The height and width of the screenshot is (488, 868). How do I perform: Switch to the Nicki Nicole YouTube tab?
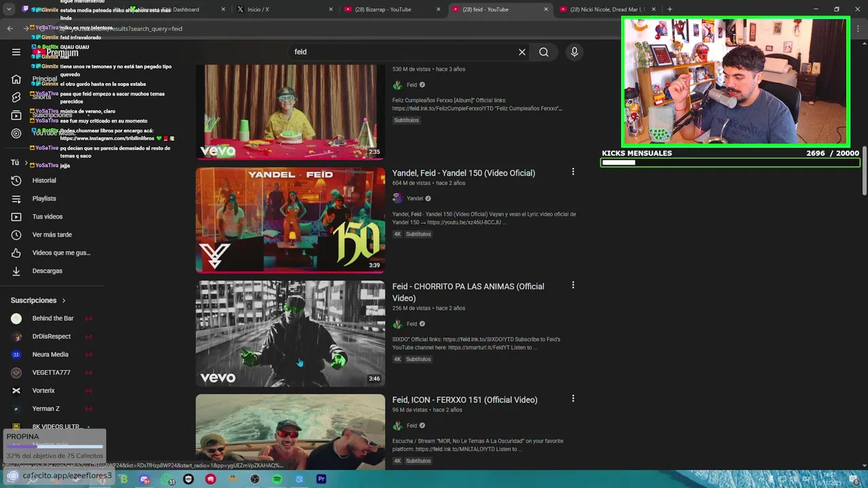pos(607,9)
